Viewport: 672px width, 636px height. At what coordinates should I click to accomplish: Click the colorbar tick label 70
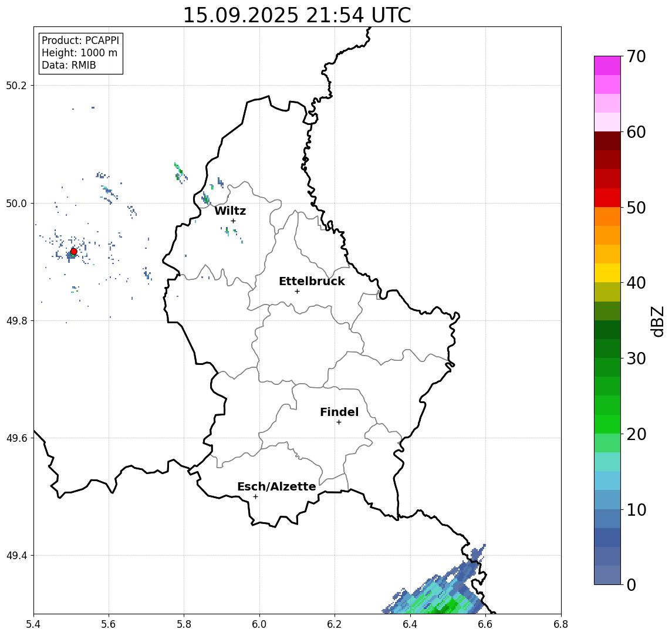[x=636, y=56]
